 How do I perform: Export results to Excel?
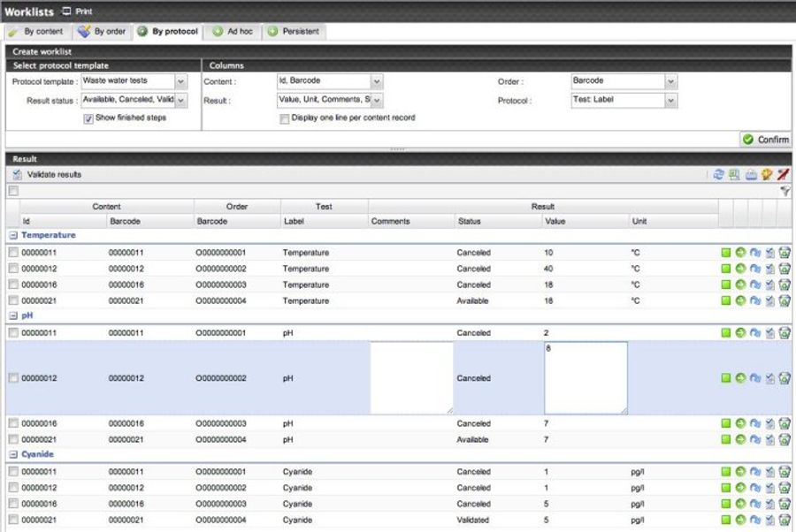pyautogui.click(x=732, y=174)
